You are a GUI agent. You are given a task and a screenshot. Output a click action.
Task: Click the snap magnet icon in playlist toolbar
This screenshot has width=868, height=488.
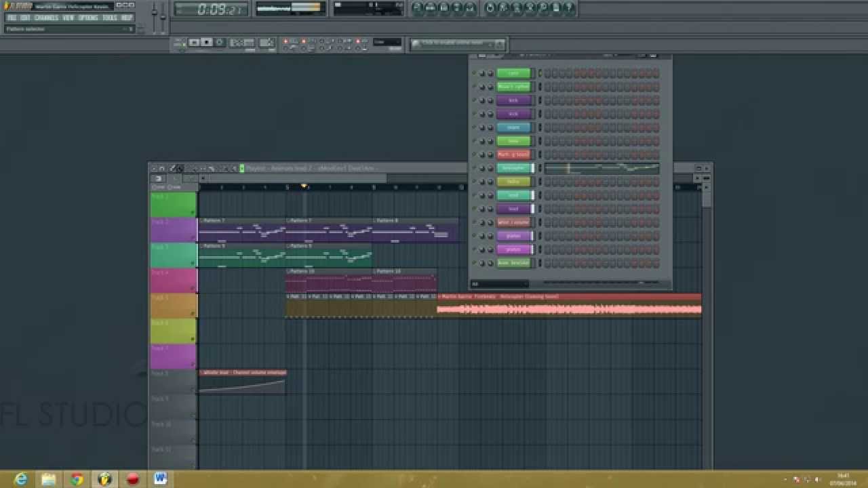click(x=161, y=168)
